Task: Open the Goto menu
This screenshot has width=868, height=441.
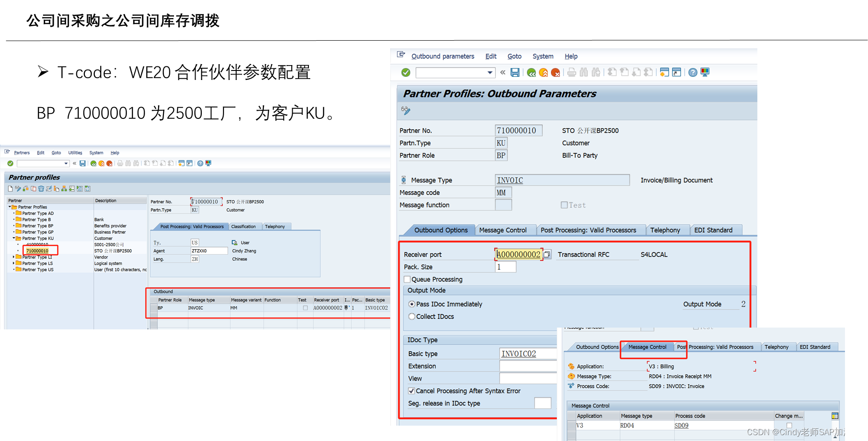Action: 514,56
